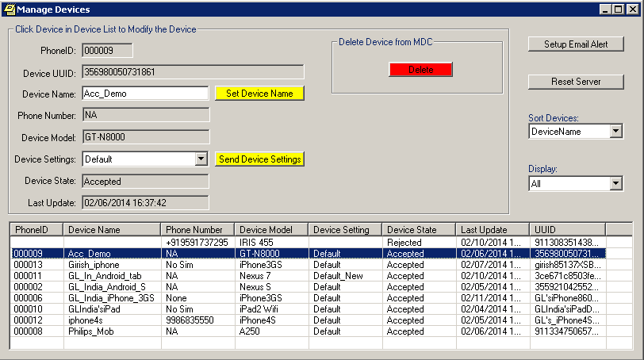Click the Device State column header
The width and height of the screenshot is (644, 360).
pyautogui.click(x=419, y=229)
